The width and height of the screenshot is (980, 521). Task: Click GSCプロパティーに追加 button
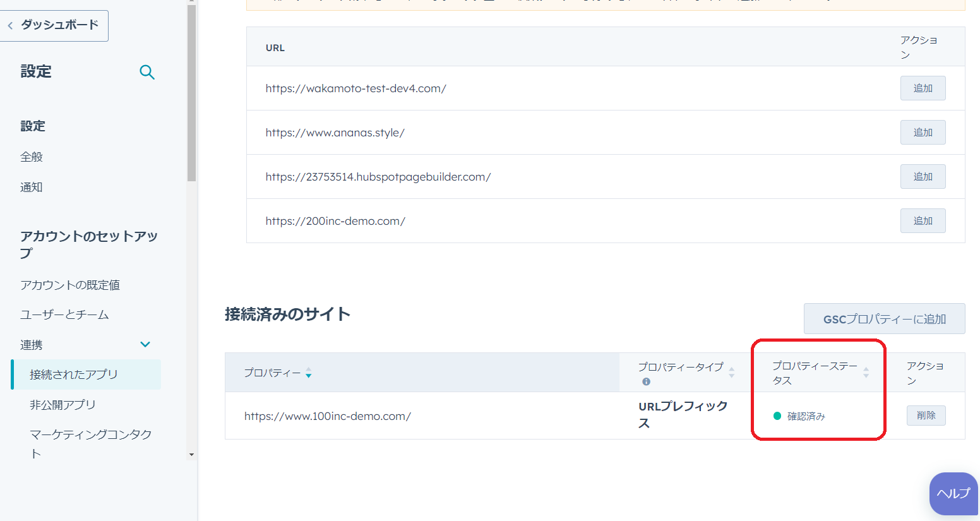884,319
